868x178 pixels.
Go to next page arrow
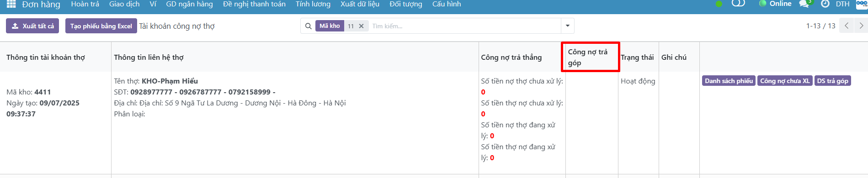click(x=861, y=26)
